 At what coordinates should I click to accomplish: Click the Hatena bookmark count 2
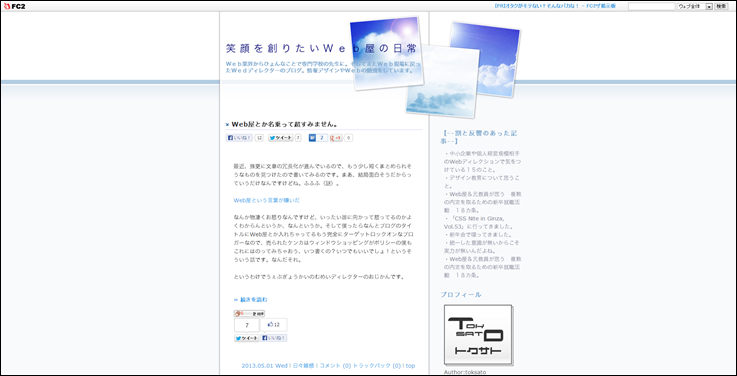point(321,138)
